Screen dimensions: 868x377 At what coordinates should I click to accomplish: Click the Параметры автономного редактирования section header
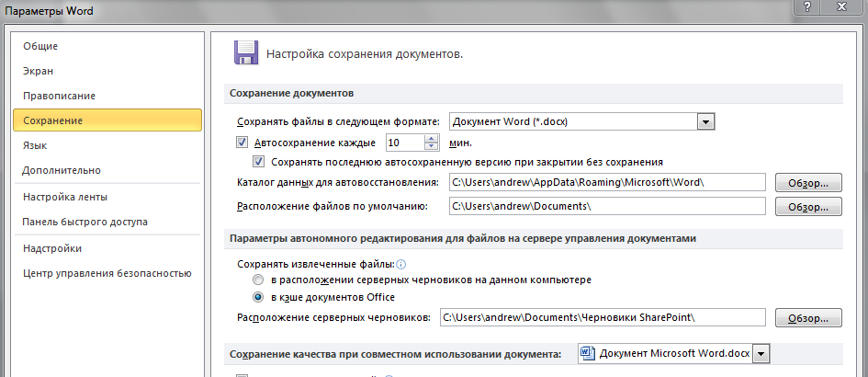click(463, 238)
